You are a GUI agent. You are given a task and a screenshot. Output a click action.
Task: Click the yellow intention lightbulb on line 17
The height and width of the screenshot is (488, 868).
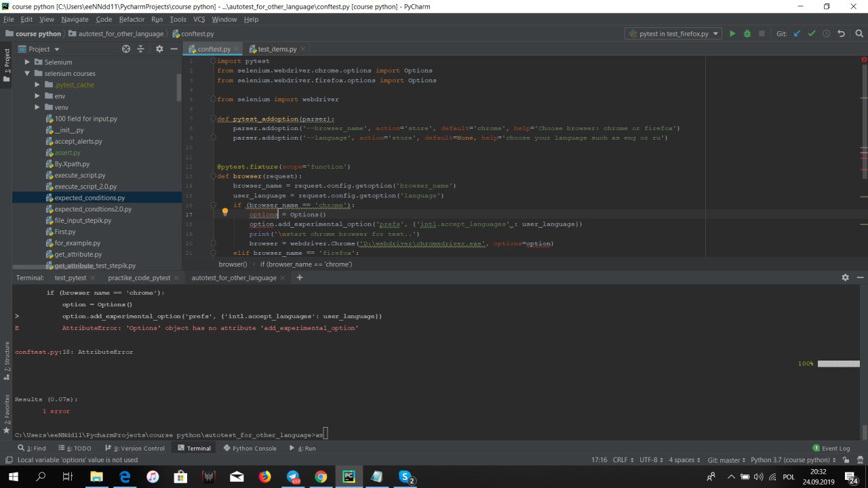coord(225,212)
